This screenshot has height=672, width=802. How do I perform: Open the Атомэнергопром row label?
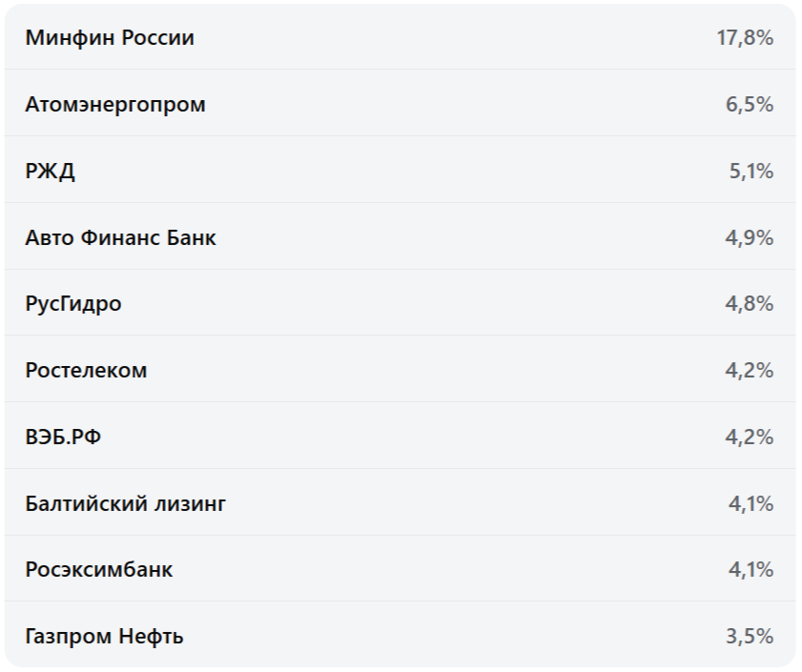click(115, 105)
